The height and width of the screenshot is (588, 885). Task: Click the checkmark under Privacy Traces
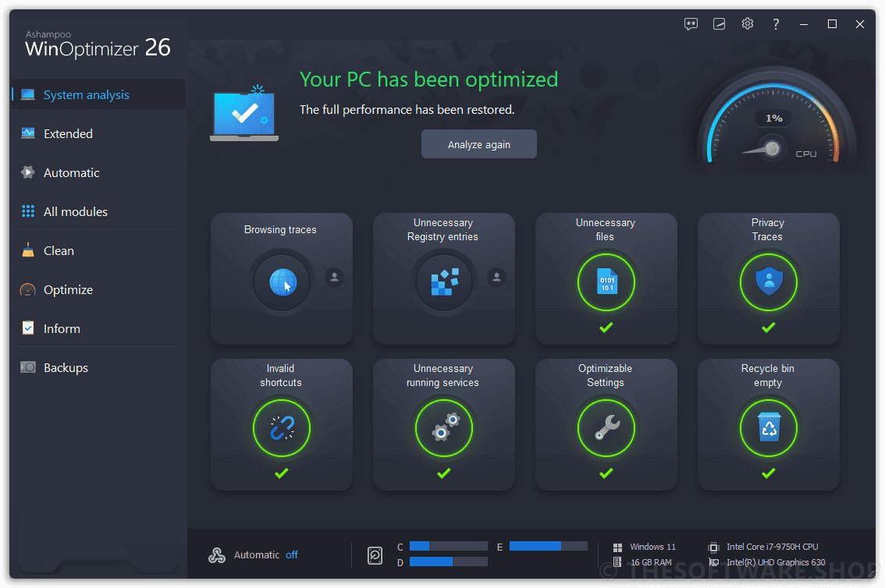(768, 328)
